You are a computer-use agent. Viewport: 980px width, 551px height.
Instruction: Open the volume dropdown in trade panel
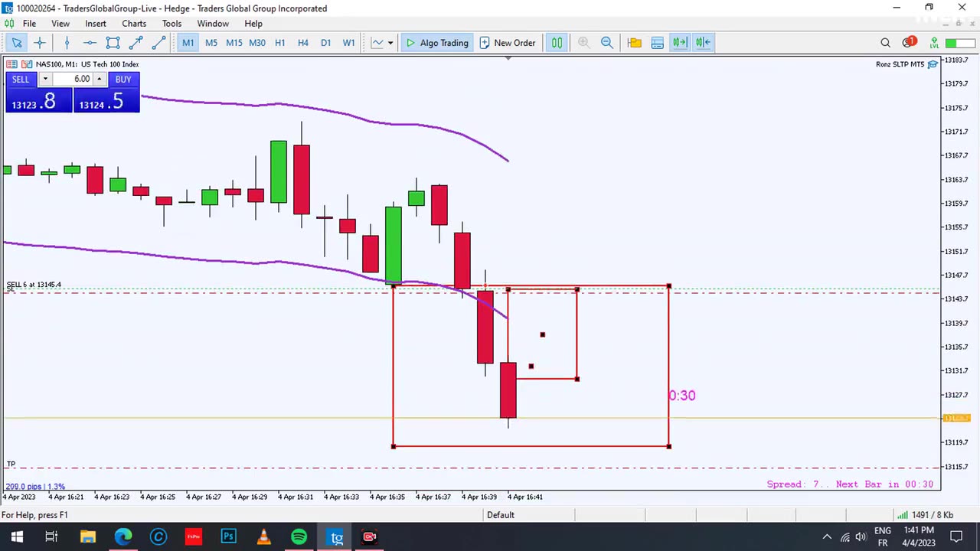click(44, 80)
